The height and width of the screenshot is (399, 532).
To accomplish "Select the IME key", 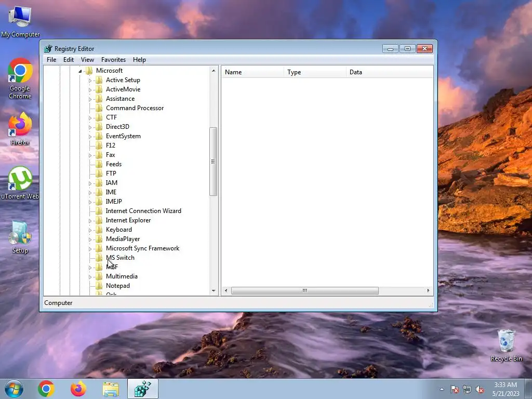I will point(111,192).
